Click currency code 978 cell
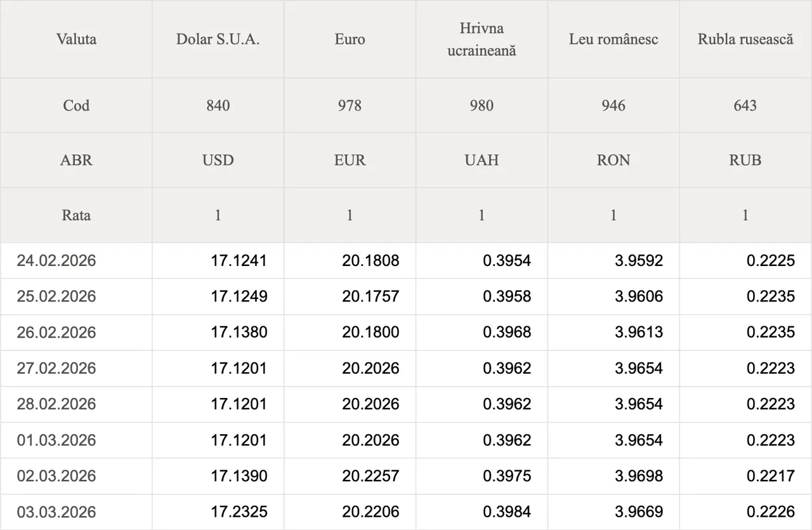812x530 pixels. (x=350, y=105)
